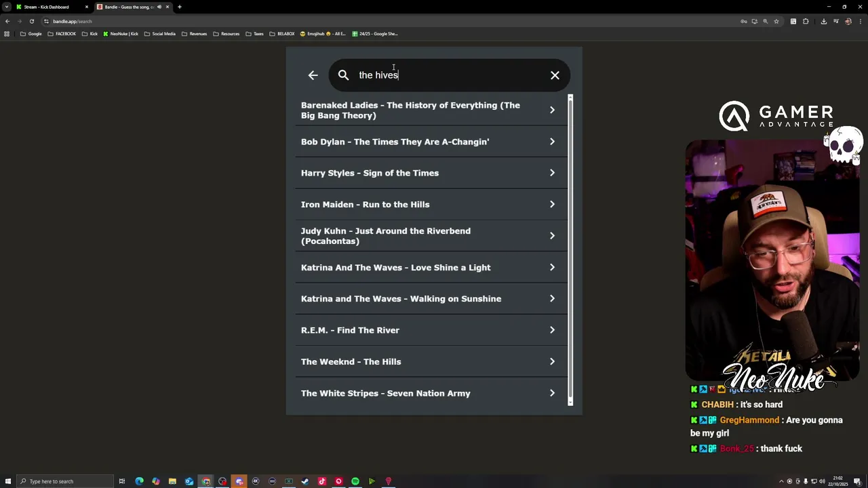The image size is (868, 488).
Task: Choose The Weeknd - The Hills
Action: click(431, 361)
